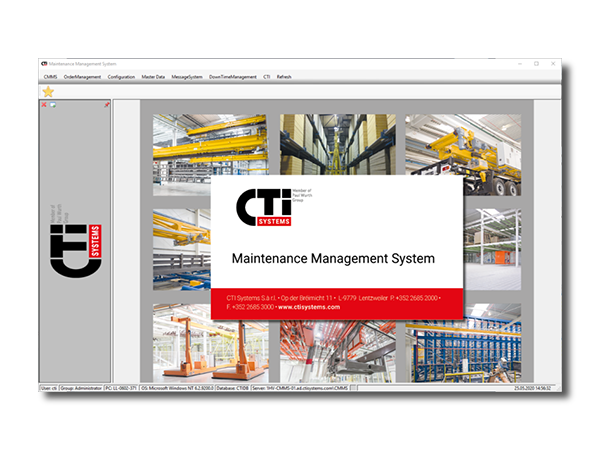Minimize the Maintenance Management System window
This screenshot has height=450, width=600.
point(520,64)
